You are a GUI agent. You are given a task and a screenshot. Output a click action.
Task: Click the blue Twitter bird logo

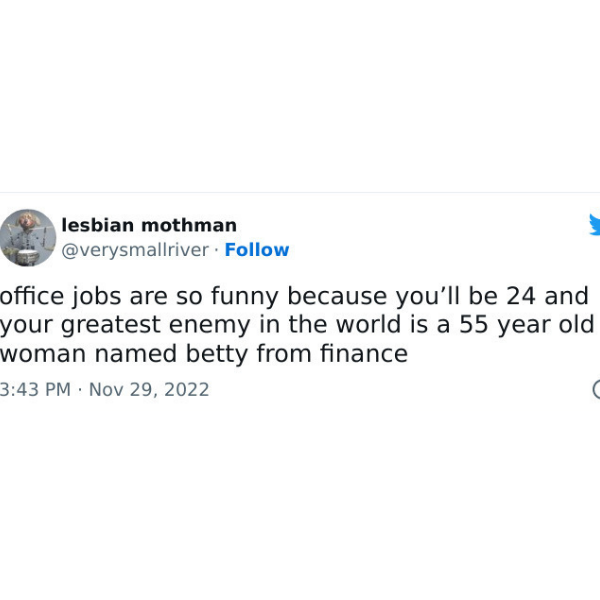click(x=594, y=225)
